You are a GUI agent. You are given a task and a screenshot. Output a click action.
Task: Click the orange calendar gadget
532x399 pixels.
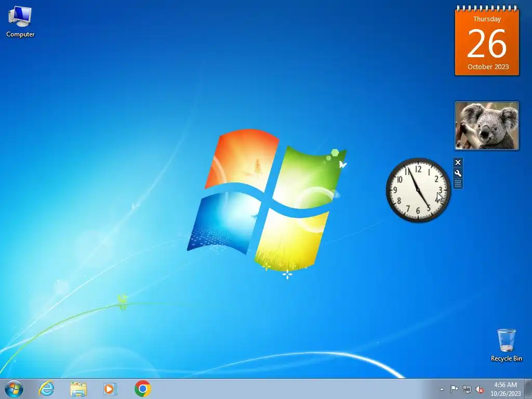click(487, 41)
